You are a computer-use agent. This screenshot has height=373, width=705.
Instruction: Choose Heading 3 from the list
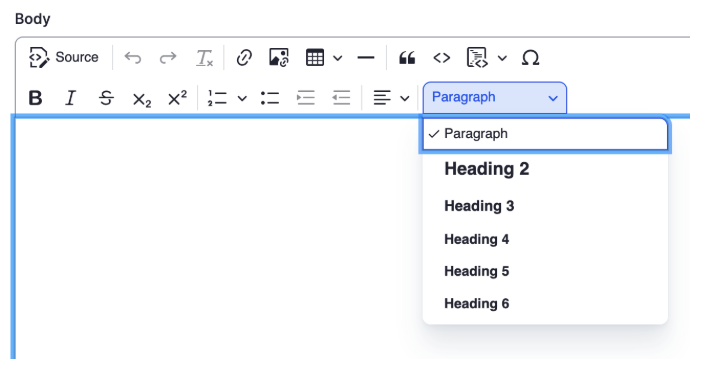tap(545, 206)
